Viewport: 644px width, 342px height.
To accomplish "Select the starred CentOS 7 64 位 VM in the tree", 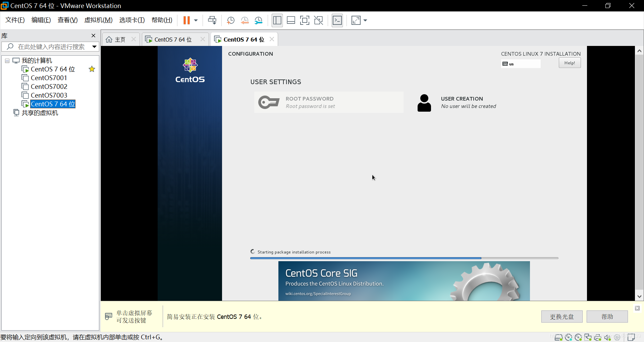I will [53, 69].
